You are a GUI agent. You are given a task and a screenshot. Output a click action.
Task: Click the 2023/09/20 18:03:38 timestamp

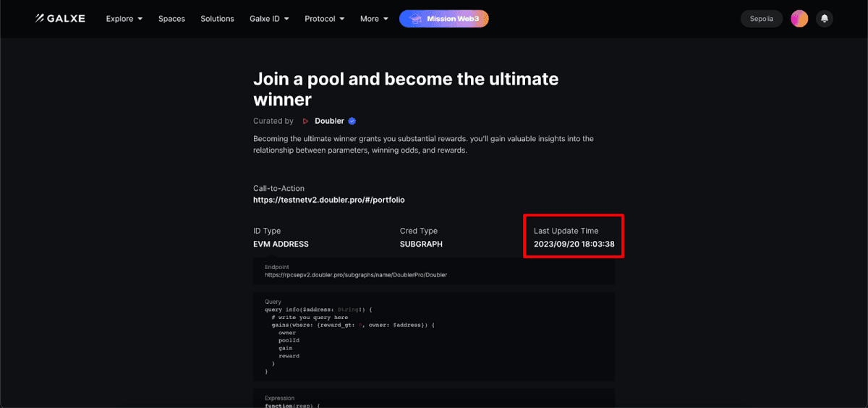click(574, 245)
